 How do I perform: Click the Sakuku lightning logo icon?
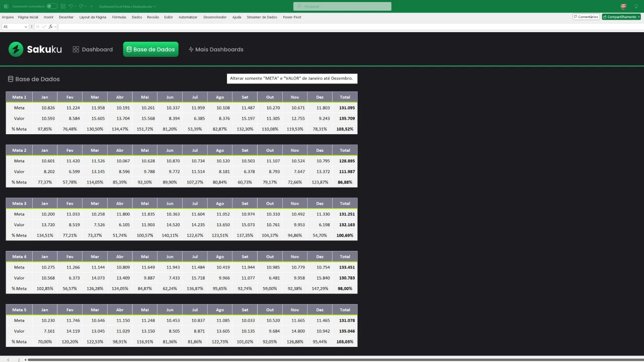(16, 49)
